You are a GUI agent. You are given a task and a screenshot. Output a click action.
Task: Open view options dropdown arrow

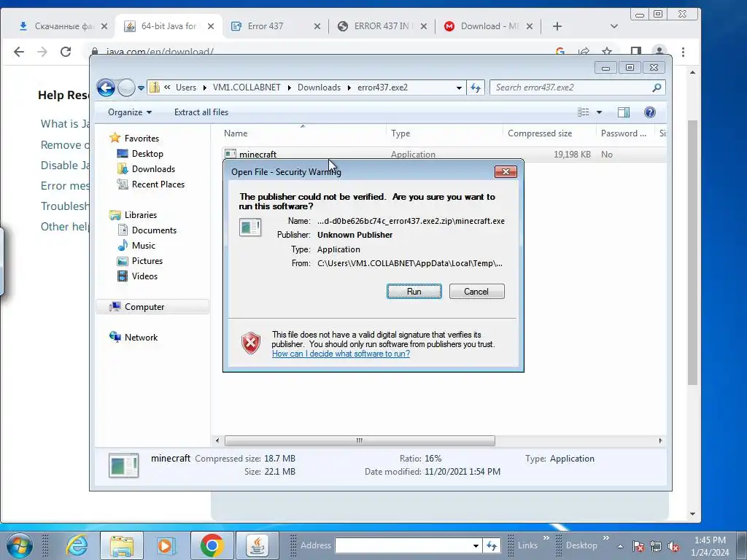tap(600, 112)
